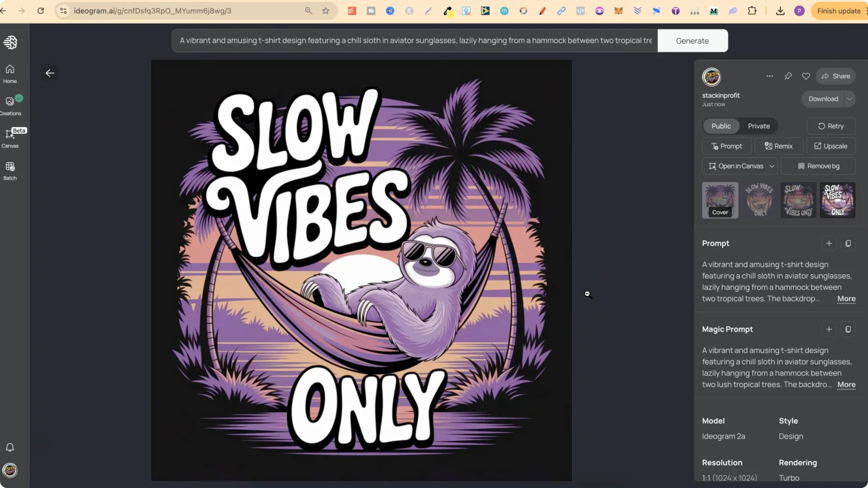Open the three-dot options menu
The width and height of the screenshot is (868, 488).
tap(769, 76)
